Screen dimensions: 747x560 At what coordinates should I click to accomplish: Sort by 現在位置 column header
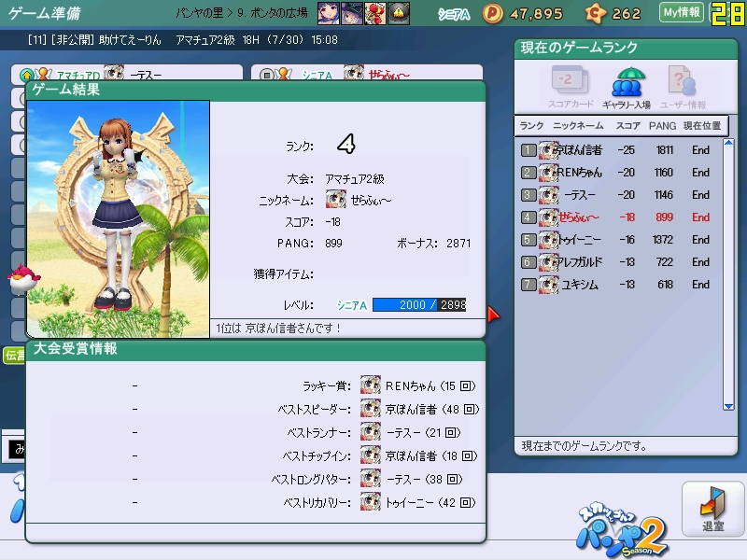702,126
